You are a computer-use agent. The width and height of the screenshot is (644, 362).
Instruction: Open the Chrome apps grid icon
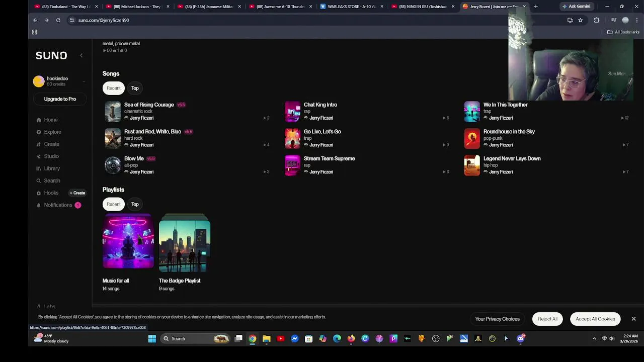(35, 32)
